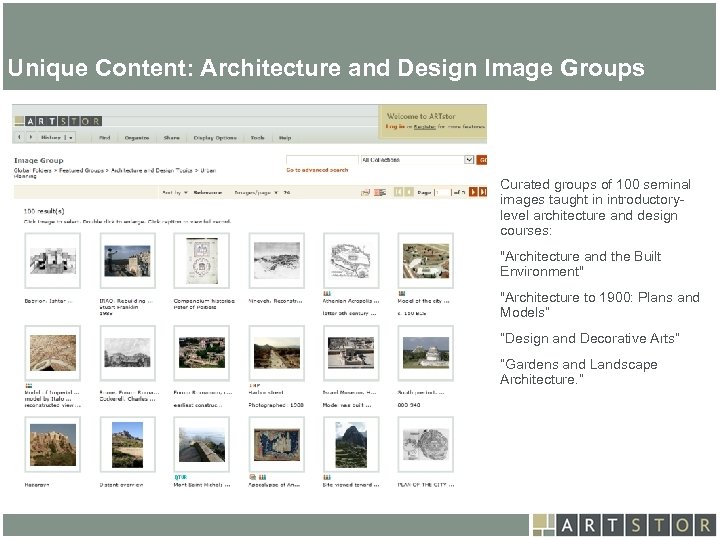Screen dimensions: 720x540
Task: Jump to the last results page arrow
Action: point(482,191)
